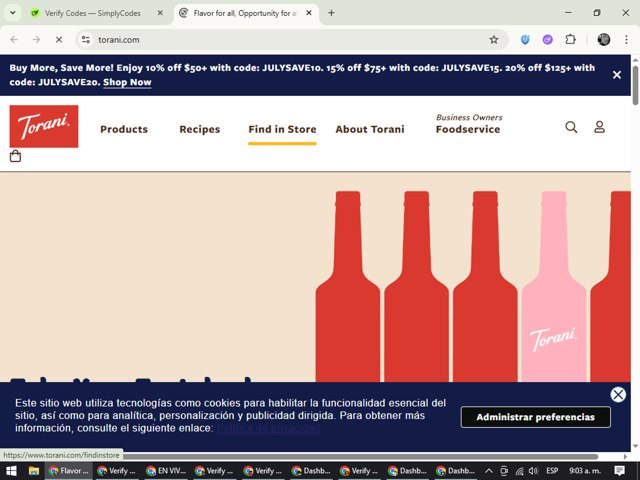Select the Flavor... Chrome taskbar item
Viewport: 640px width, 480px height.
(69, 471)
